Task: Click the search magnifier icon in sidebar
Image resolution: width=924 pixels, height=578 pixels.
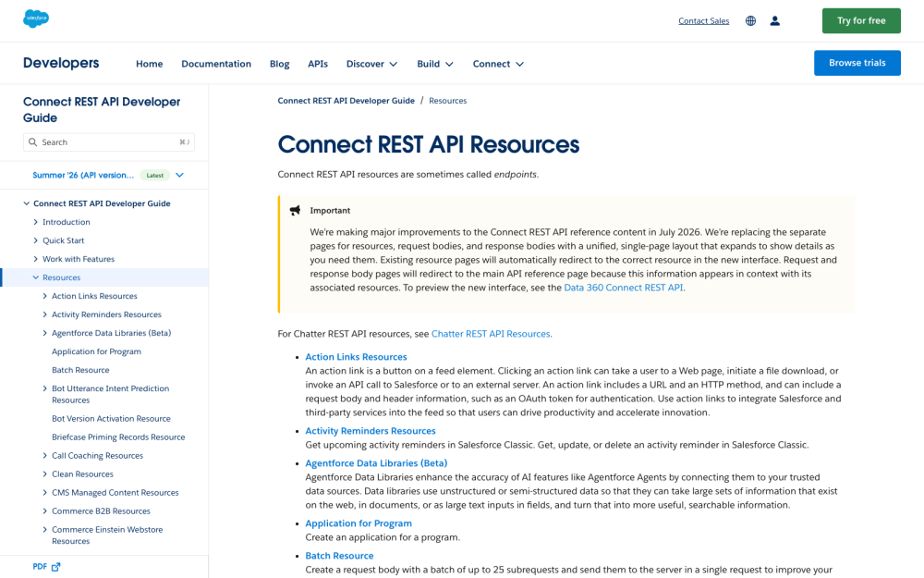Action: (33, 142)
